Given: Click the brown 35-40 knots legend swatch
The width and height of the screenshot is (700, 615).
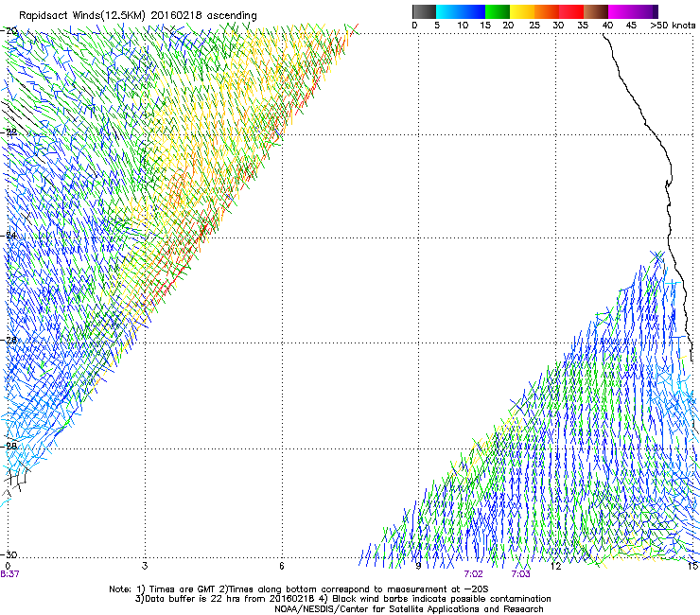Looking at the screenshot, I should (x=596, y=11).
